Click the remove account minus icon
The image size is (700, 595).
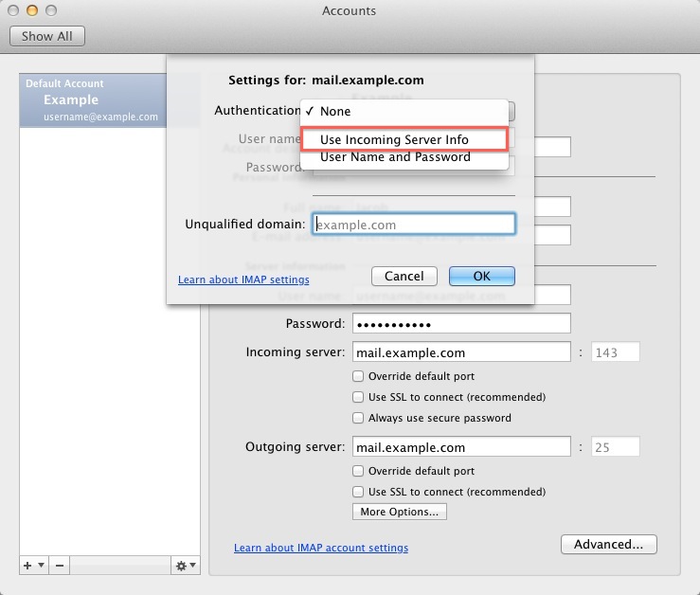(x=59, y=565)
